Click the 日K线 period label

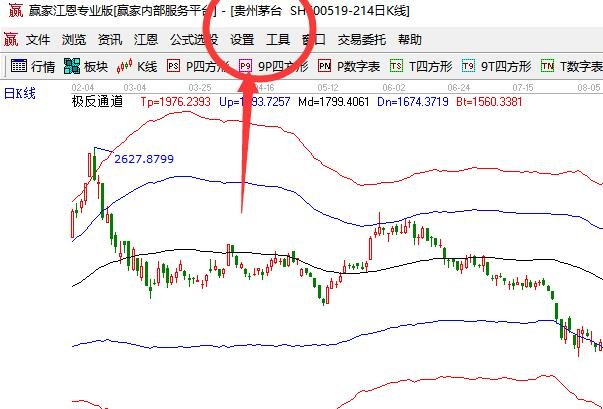[x=20, y=93]
